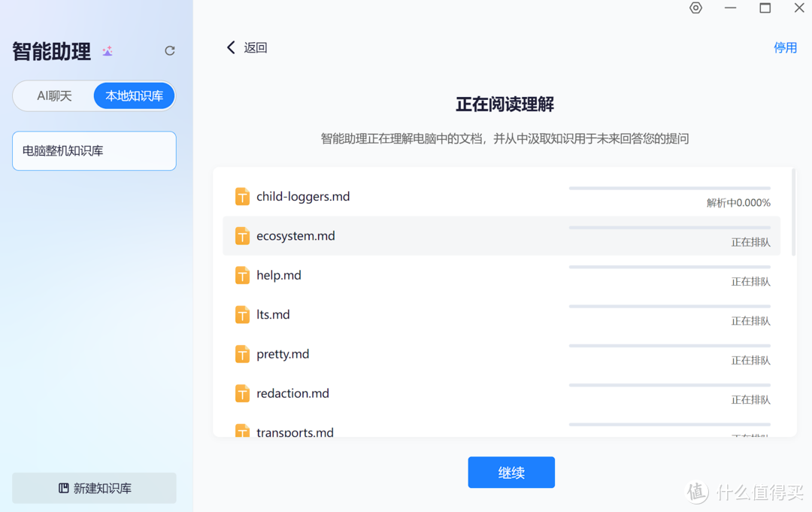The width and height of the screenshot is (812, 512).
Task: Open 新建知识库 to create a knowledge base
Action: click(x=94, y=488)
